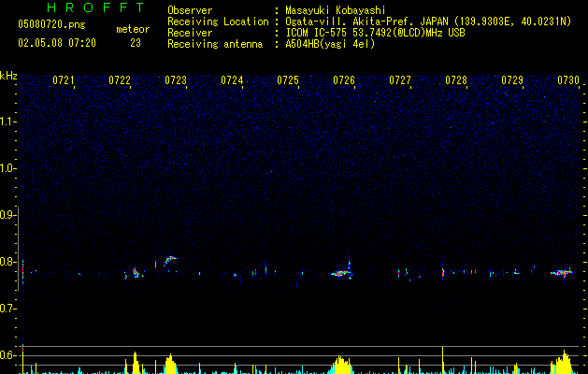Click the Receiving Location label
The width and height of the screenshot is (588, 374).
(218, 22)
